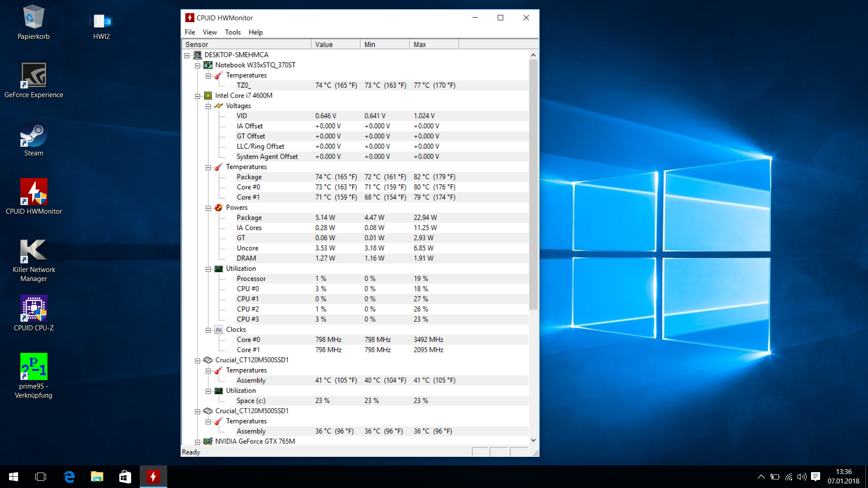Select the CPUID CPU-Z desktop icon
The width and height of the screenshot is (868, 488).
[33, 308]
